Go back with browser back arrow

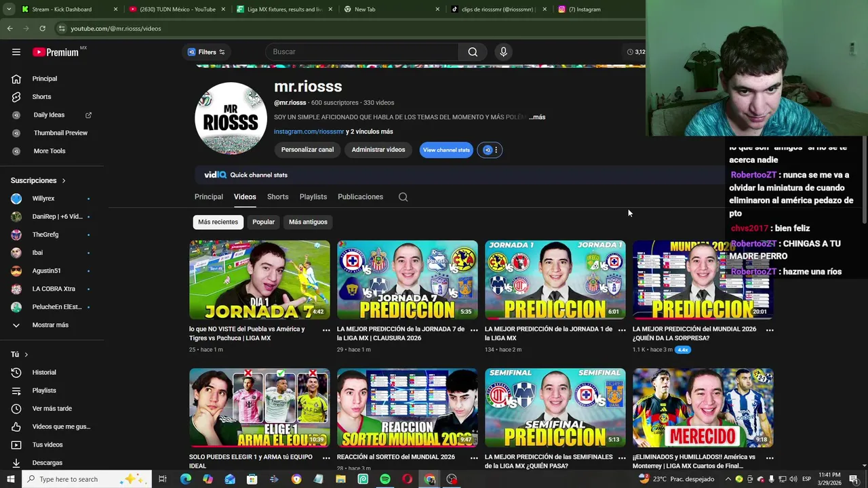9,28
